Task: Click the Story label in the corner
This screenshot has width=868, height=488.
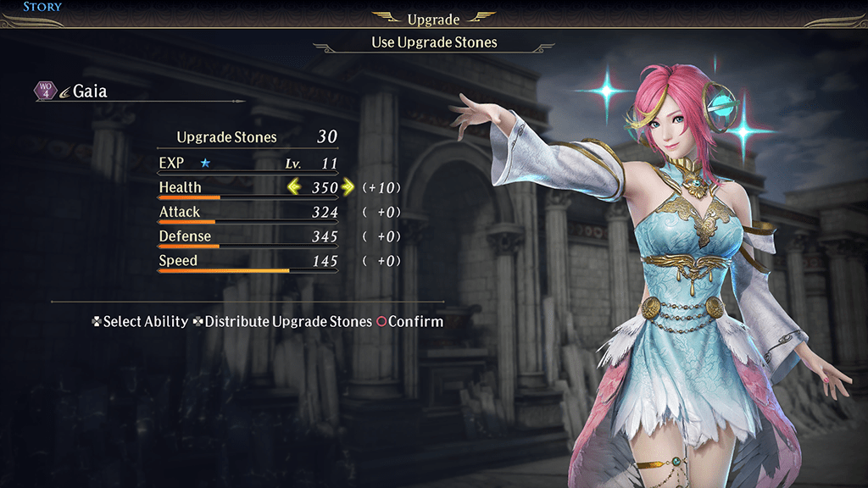Action: 42,7
